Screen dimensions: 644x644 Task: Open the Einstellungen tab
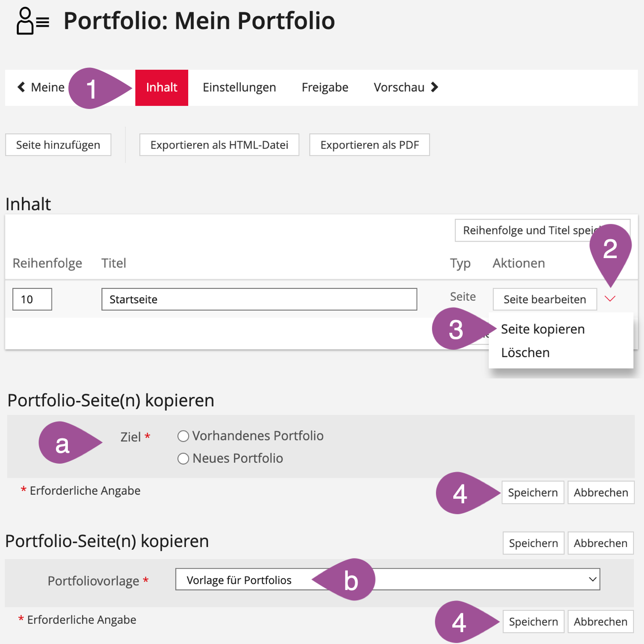pos(239,88)
